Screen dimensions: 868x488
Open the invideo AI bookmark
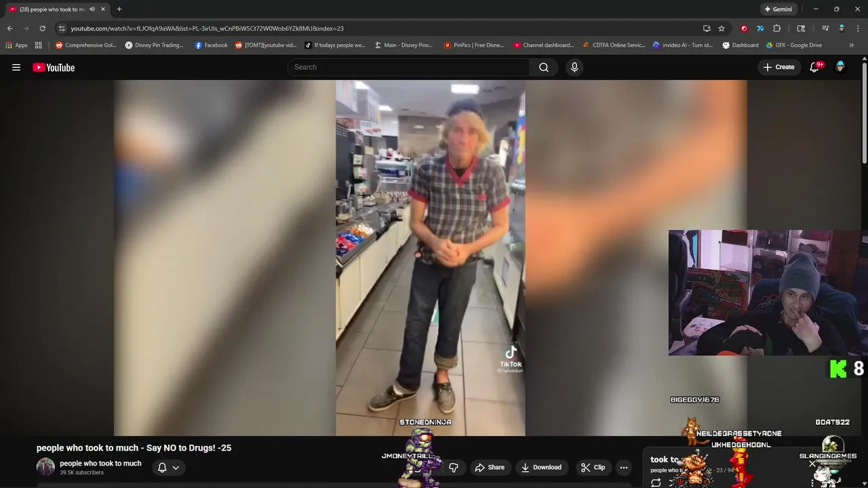[x=683, y=45]
